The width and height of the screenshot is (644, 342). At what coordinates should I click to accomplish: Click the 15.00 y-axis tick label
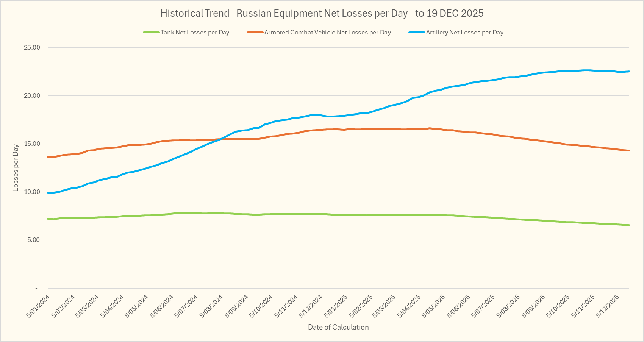[x=32, y=144]
